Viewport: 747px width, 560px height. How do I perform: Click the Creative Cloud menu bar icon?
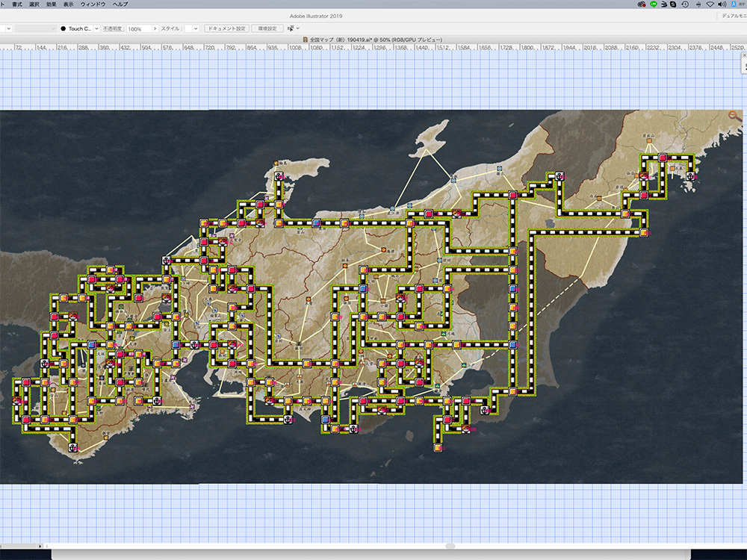(642, 4)
